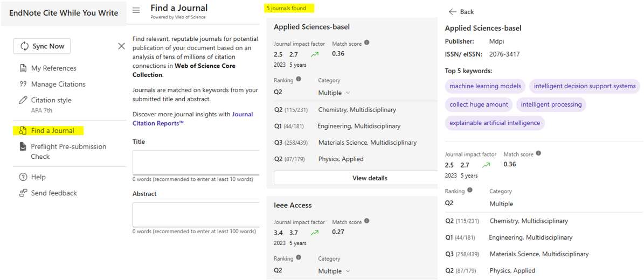
Task: Click the impact trend arrow in Applied Sciences-basel card
Action: coord(315,54)
